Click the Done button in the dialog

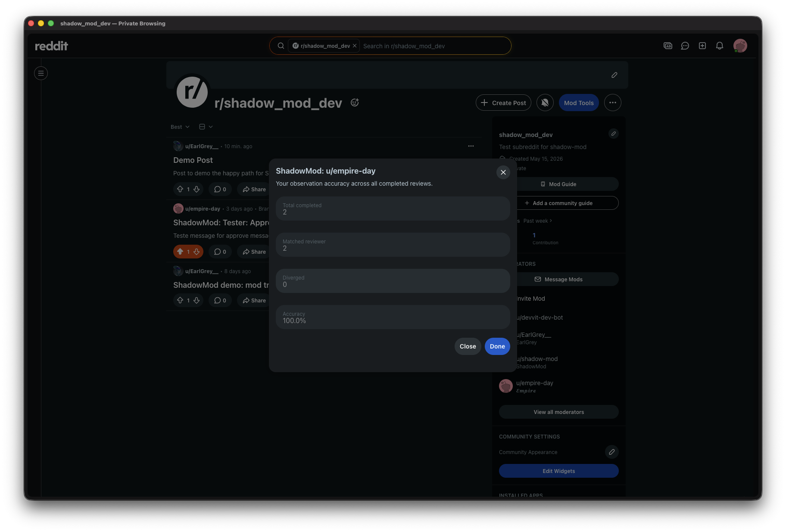pos(497,346)
